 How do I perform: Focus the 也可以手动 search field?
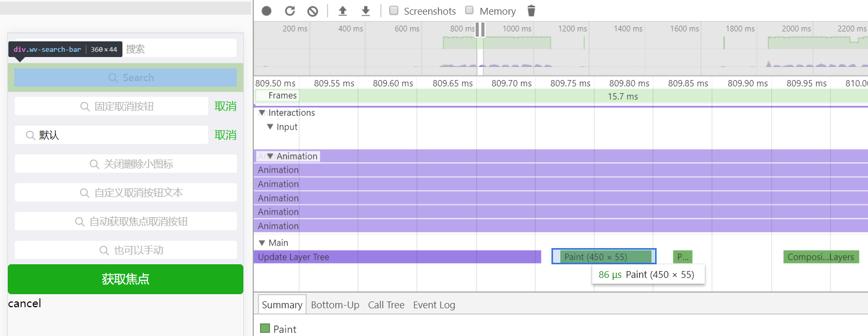click(126, 250)
